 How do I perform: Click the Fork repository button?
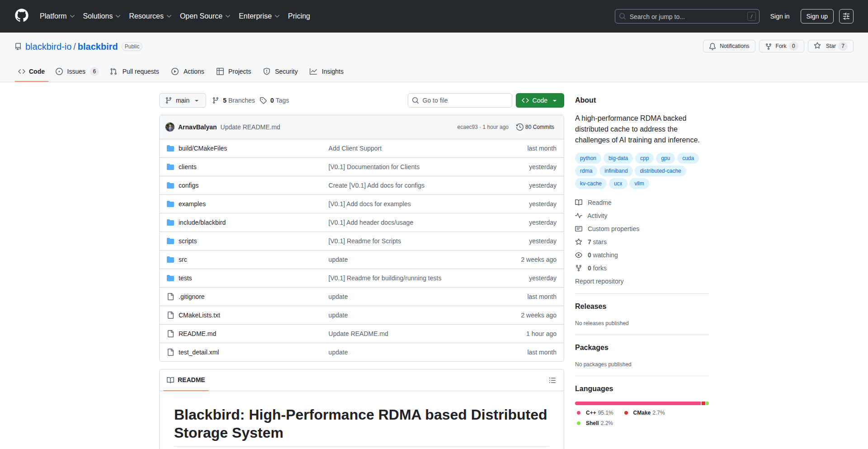click(x=781, y=46)
